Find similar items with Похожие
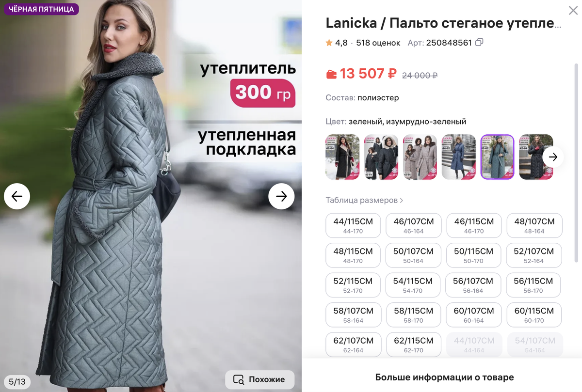 pyautogui.click(x=259, y=379)
